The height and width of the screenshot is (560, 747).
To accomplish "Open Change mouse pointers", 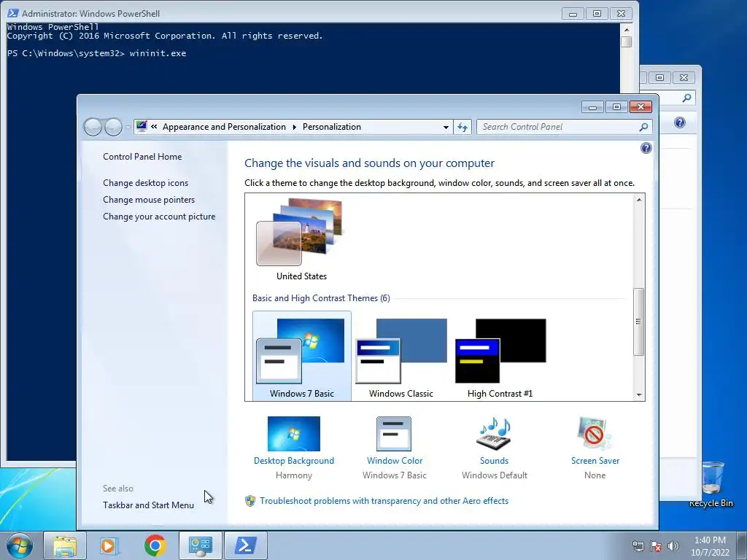I will click(x=149, y=200).
